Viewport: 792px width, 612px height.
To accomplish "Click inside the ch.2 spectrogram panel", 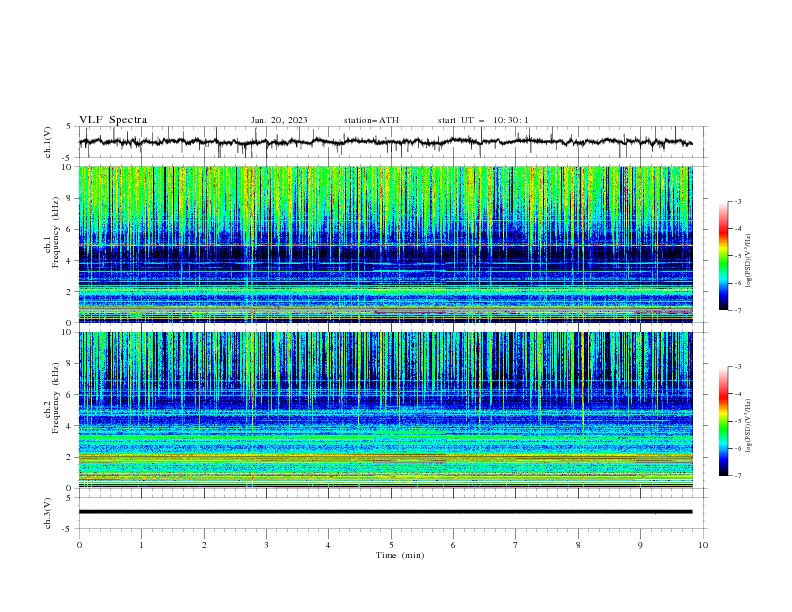I will (385, 410).
